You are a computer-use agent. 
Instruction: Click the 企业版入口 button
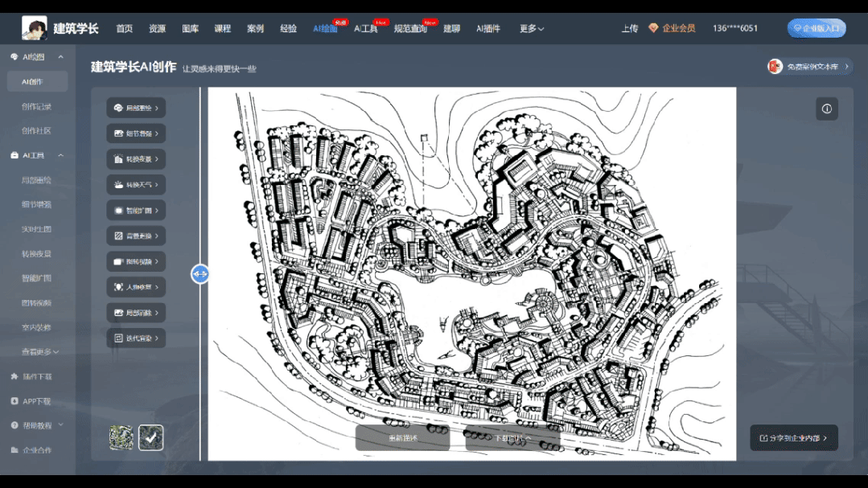(x=817, y=28)
